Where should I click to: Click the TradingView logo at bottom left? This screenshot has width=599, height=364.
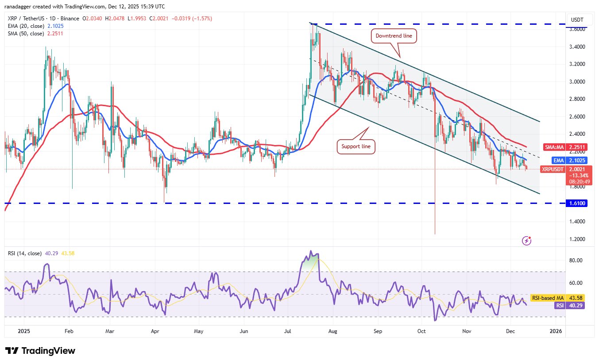pos(40,351)
